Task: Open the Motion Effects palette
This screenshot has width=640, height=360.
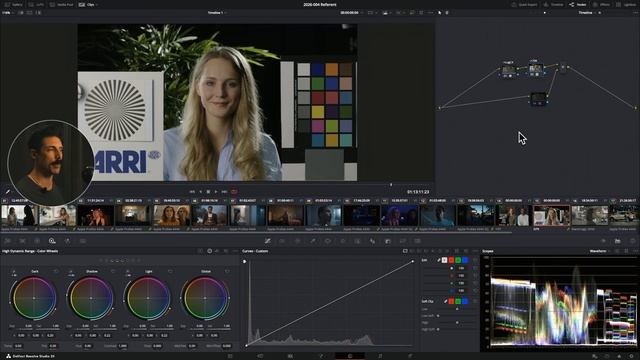Action: point(82,241)
